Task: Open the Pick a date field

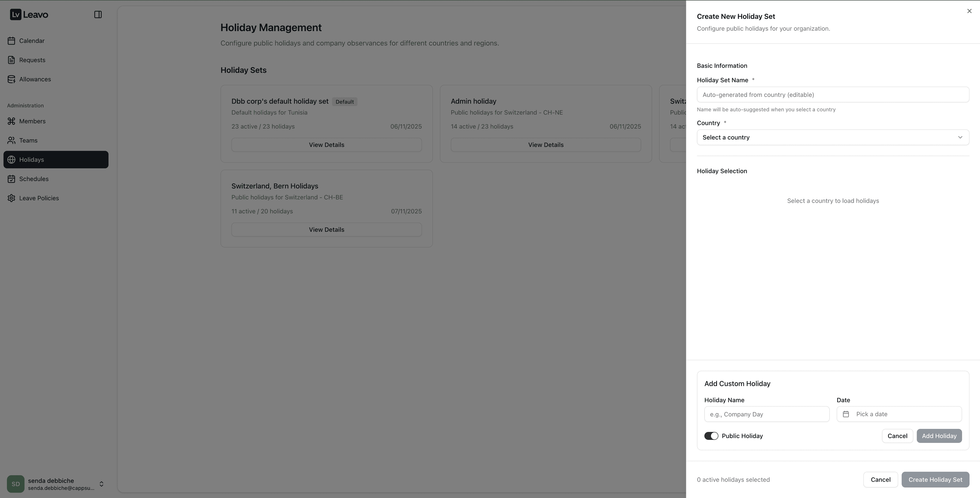Action: pyautogui.click(x=899, y=414)
